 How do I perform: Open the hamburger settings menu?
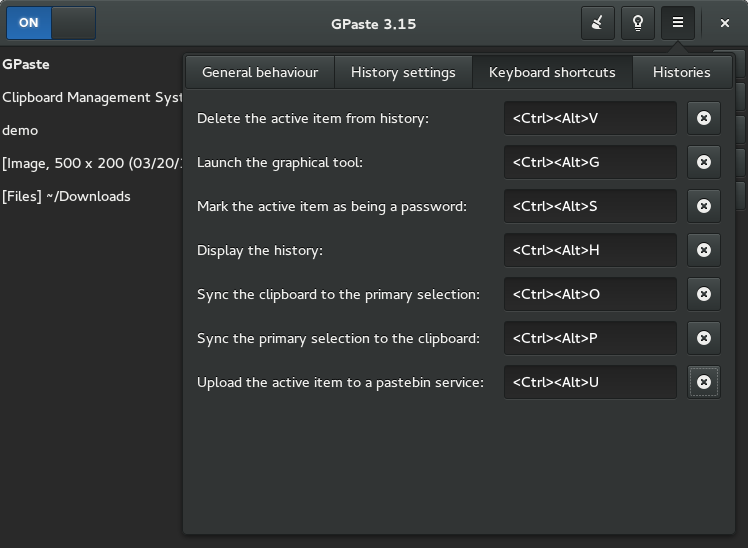coord(678,23)
